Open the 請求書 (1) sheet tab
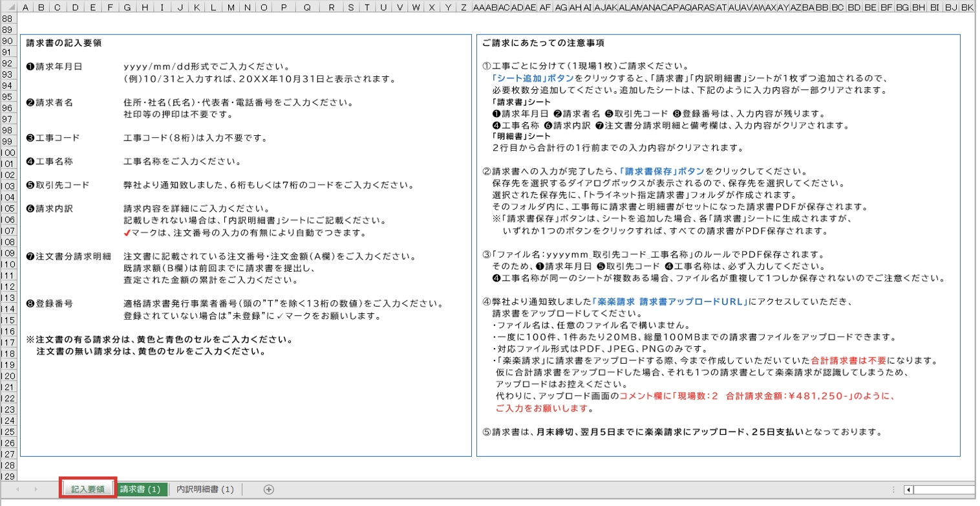The height and width of the screenshot is (506, 980). pos(140,490)
